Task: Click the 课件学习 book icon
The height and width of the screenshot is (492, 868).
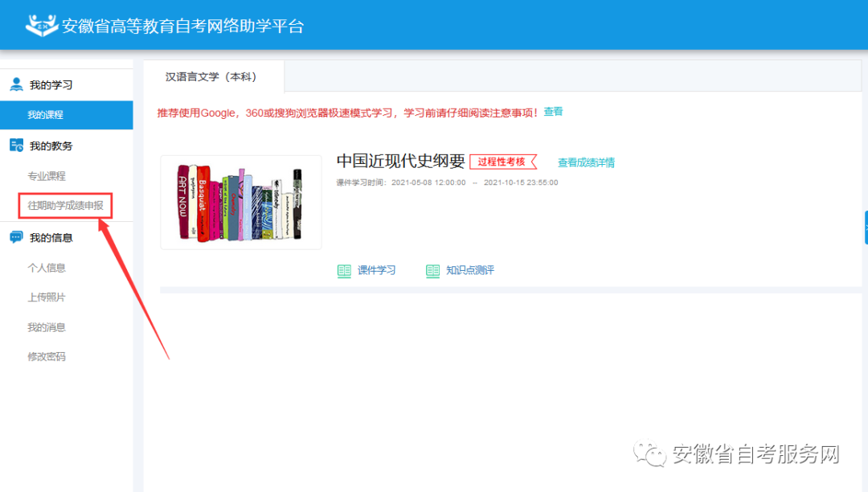Action: (x=345, y=271)
